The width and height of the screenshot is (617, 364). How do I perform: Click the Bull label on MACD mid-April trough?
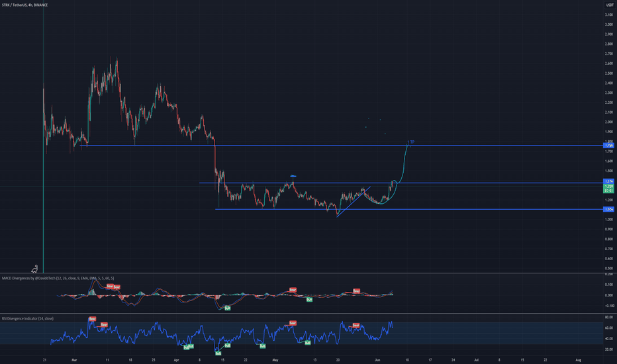click(228, 308)
